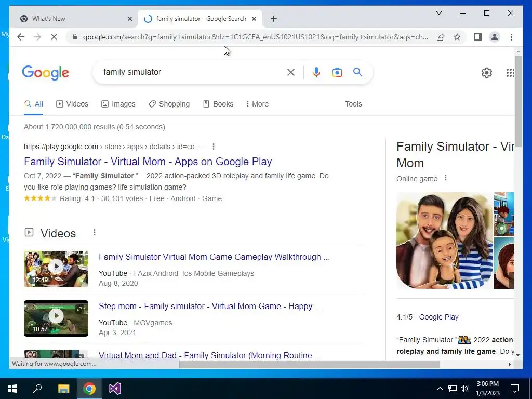Bookmark this page with the star
Screen dimensions: 532x399
tap(457, 37)
